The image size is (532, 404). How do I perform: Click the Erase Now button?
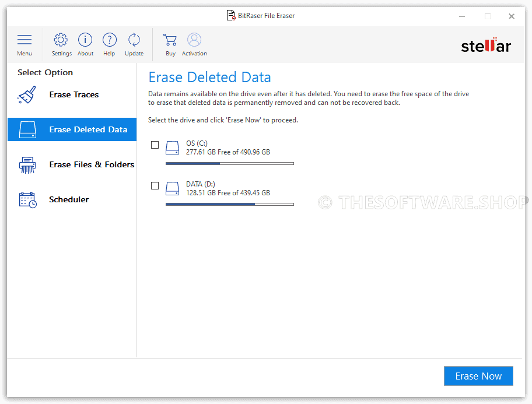pos(478,376)
